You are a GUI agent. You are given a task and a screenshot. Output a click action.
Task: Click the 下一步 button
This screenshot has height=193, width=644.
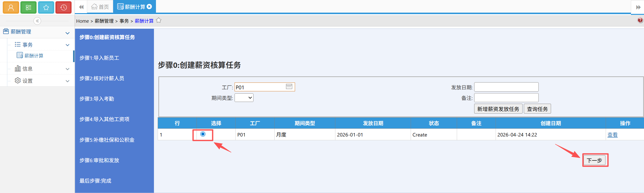pyautogui.click(x=594, y=160)
